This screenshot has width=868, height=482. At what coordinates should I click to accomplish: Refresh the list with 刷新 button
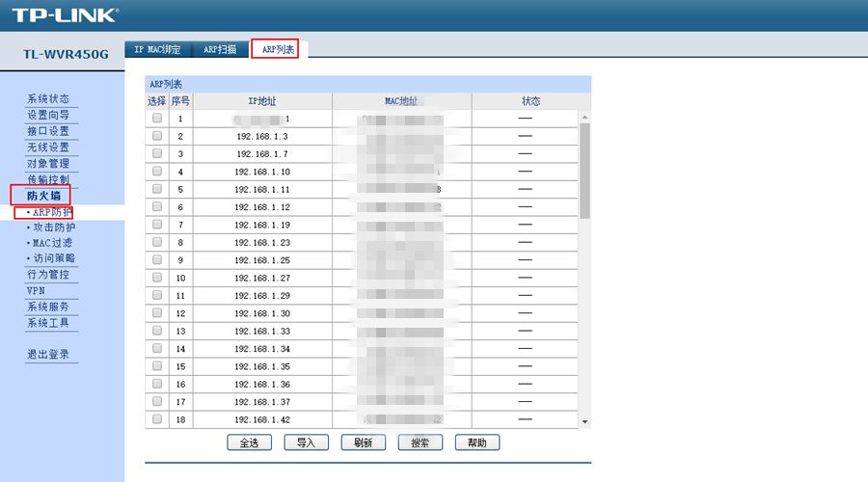point(363,442)
